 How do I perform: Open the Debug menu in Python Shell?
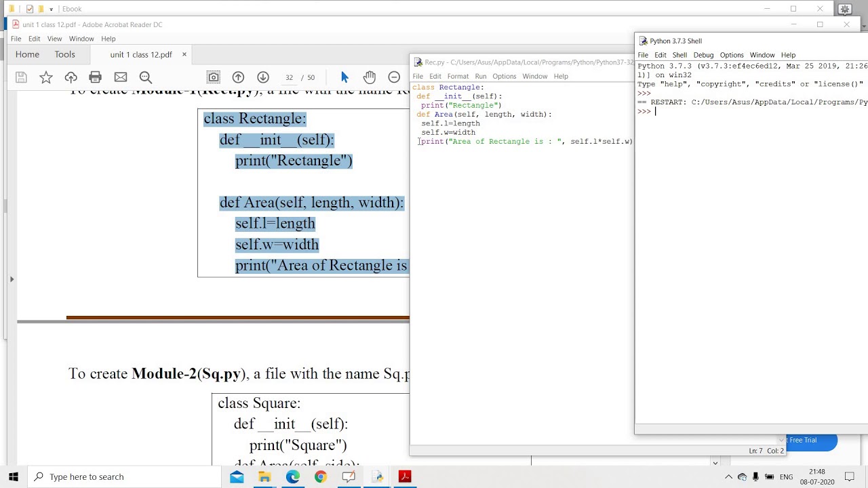(703, 55)
